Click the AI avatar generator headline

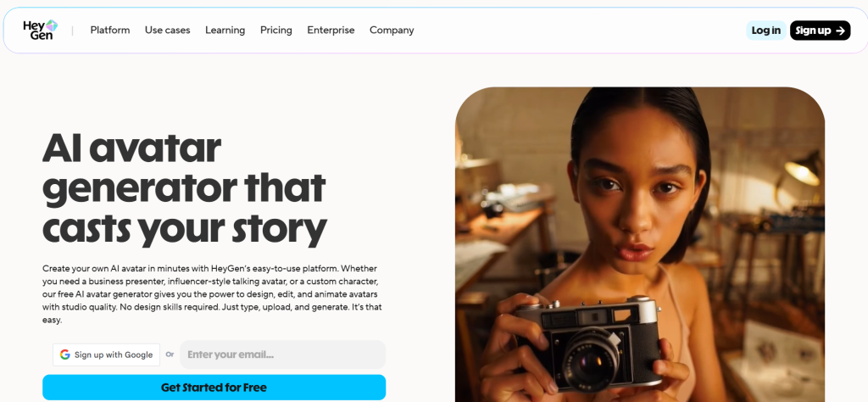(x=184, y=188)
